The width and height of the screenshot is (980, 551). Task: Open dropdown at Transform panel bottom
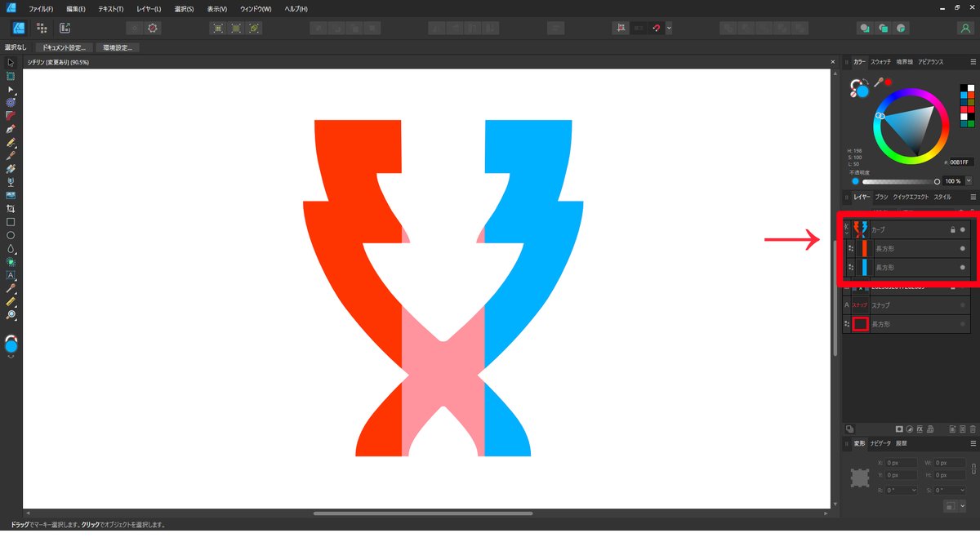click(964, 506)
